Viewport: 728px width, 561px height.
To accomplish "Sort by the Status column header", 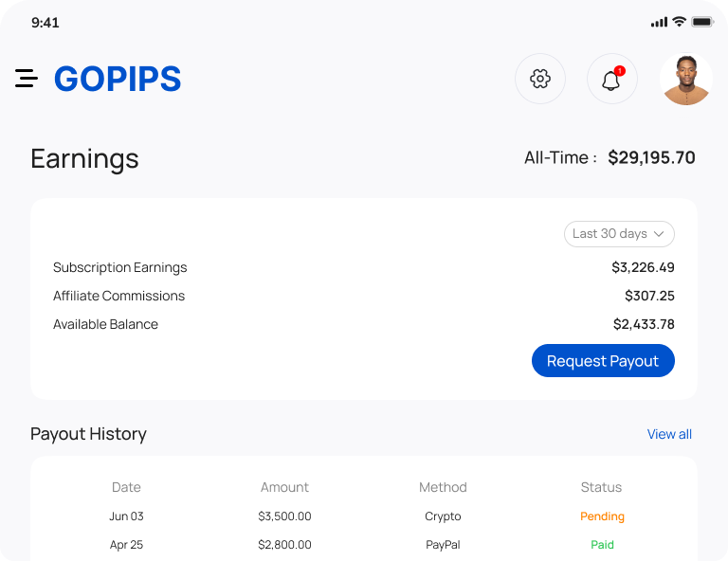I will pyautogui.click(x=601, y=487).
